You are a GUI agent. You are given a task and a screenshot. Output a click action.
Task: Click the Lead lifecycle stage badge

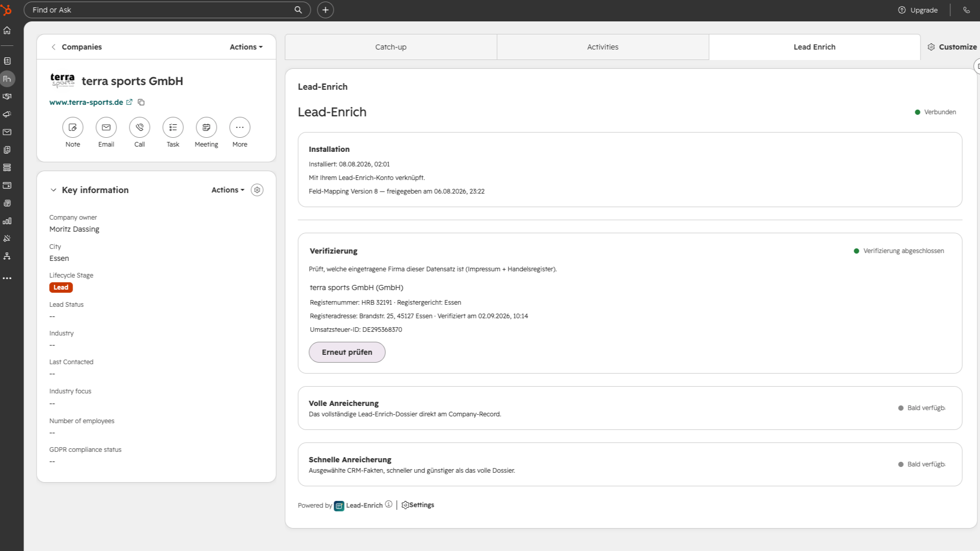click(61, 288)
